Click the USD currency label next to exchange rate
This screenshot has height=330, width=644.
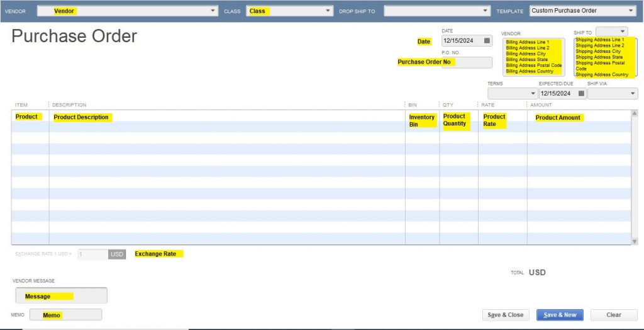(117, 254)
